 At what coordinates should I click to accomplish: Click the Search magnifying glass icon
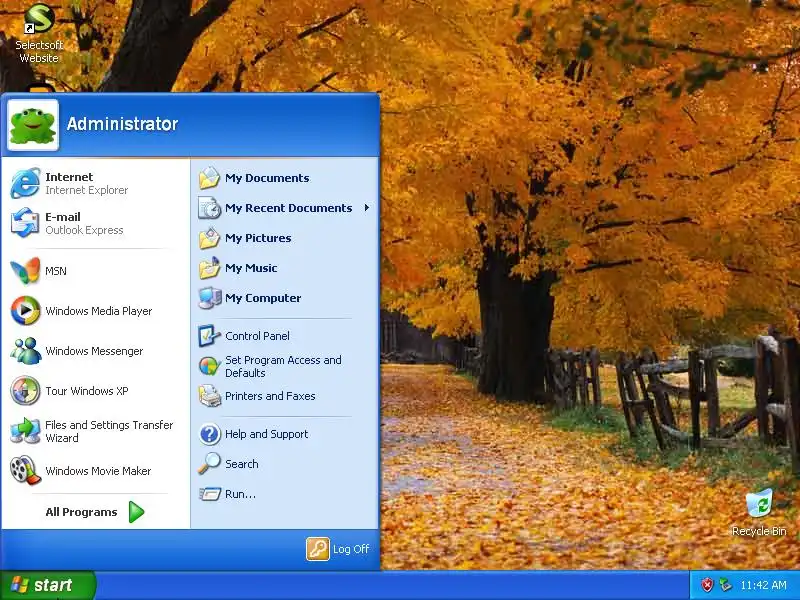pos(209,464)
